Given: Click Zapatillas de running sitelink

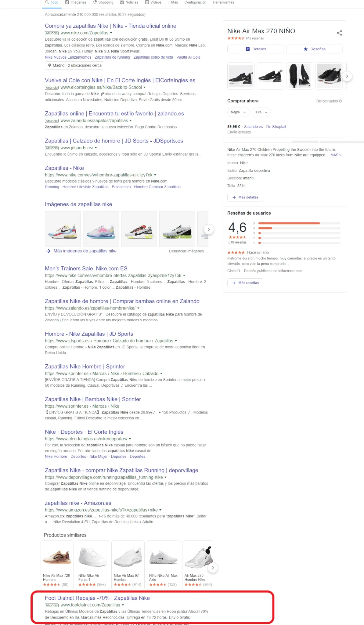Looking at the screenshot, I should coord(112,57).
